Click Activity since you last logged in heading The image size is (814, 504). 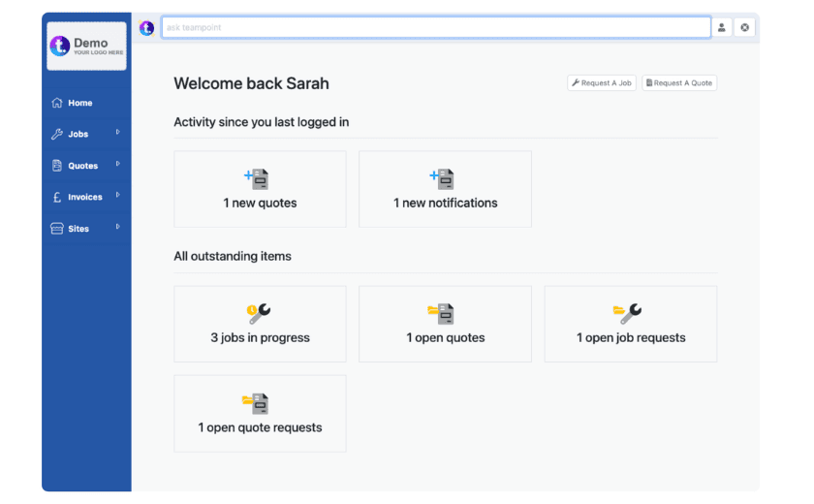261,122
